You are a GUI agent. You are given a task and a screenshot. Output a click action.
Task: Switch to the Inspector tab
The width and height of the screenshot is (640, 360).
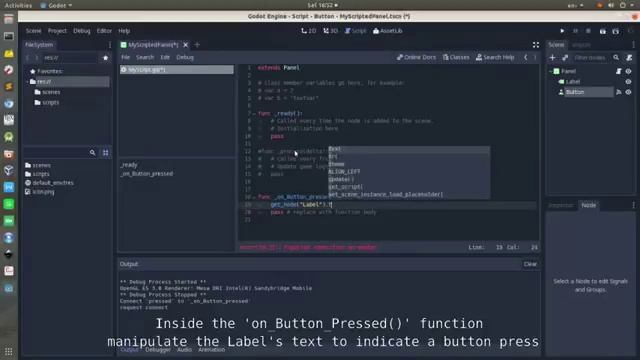(x=560, y=205)
